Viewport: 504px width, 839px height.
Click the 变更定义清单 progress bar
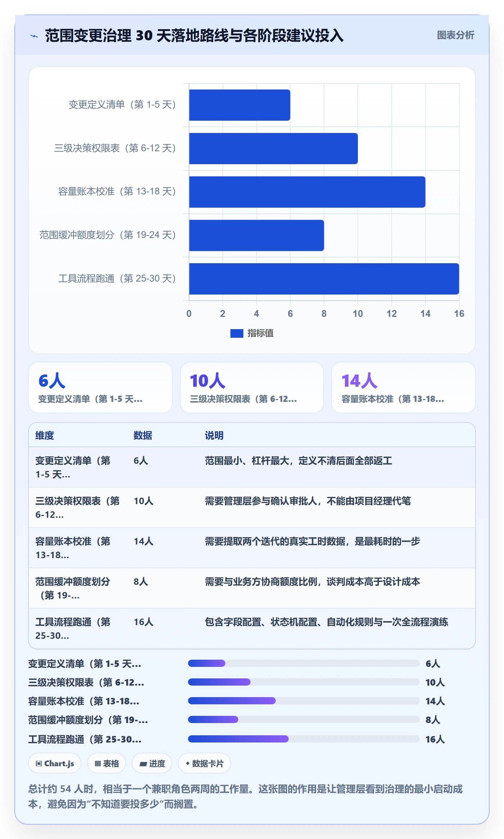(x=303, y=663)
